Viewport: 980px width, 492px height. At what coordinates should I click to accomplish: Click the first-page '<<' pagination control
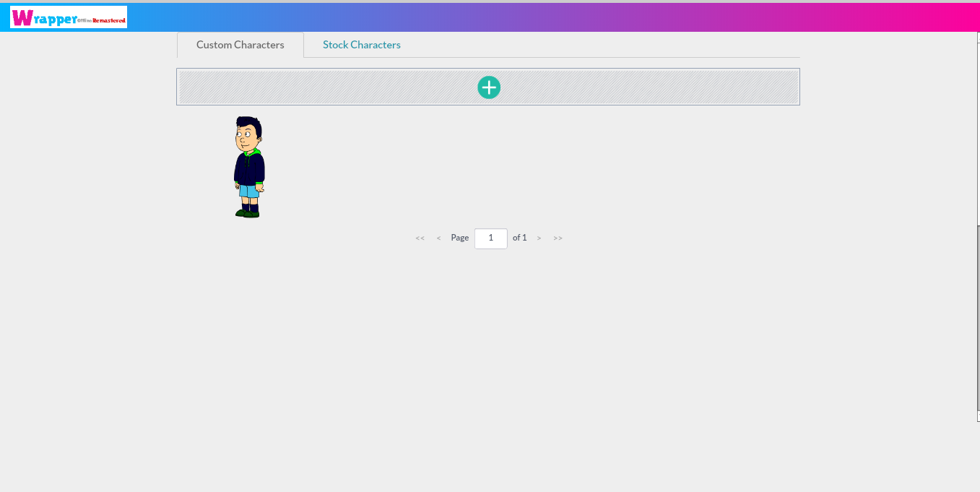click(420, 238)
